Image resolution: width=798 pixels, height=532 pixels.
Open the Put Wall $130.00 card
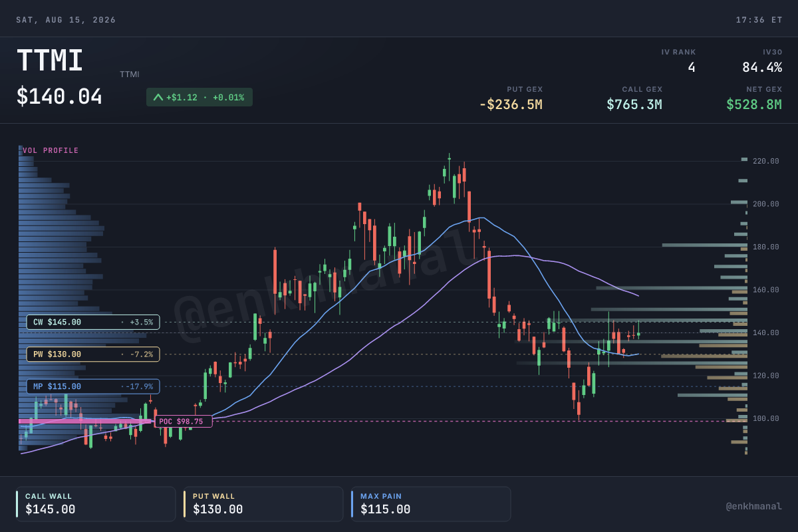pos(263,504)
